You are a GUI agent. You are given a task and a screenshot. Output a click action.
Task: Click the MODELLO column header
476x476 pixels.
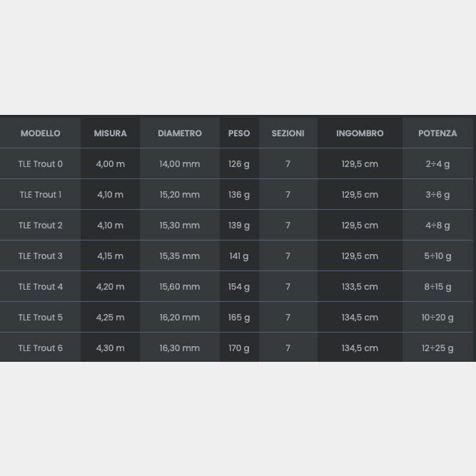point(41,133)
